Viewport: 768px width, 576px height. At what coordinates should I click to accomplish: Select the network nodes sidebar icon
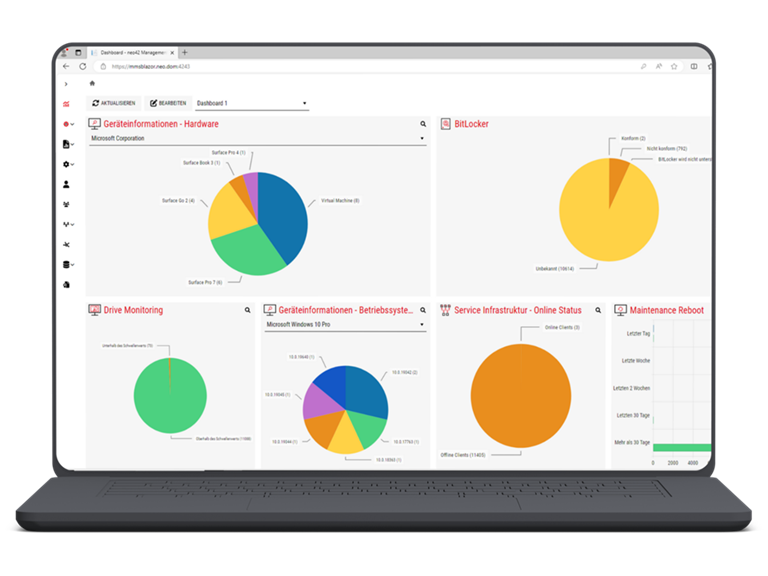click(x=66, y=244)
